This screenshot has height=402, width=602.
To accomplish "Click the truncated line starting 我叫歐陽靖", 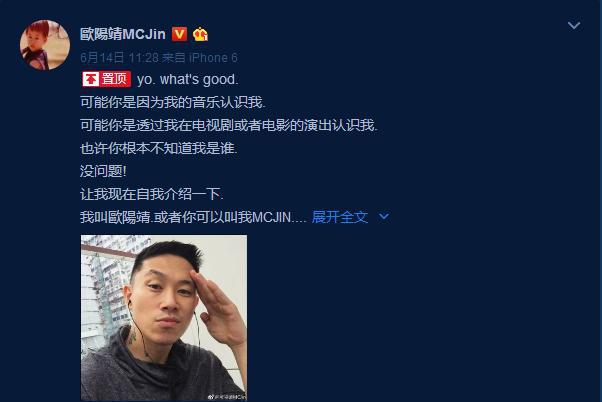I will [193, 217].
